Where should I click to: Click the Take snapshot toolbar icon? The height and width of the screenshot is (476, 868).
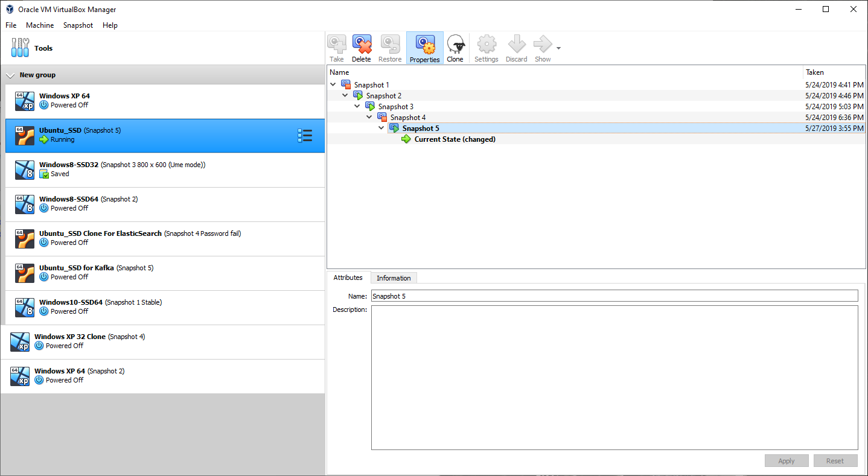pos(337,45)
